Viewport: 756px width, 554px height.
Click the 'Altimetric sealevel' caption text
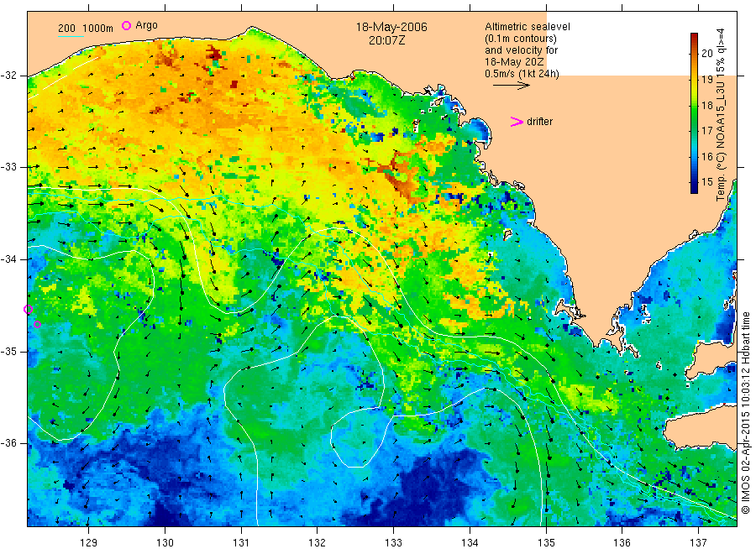[528, 27]
